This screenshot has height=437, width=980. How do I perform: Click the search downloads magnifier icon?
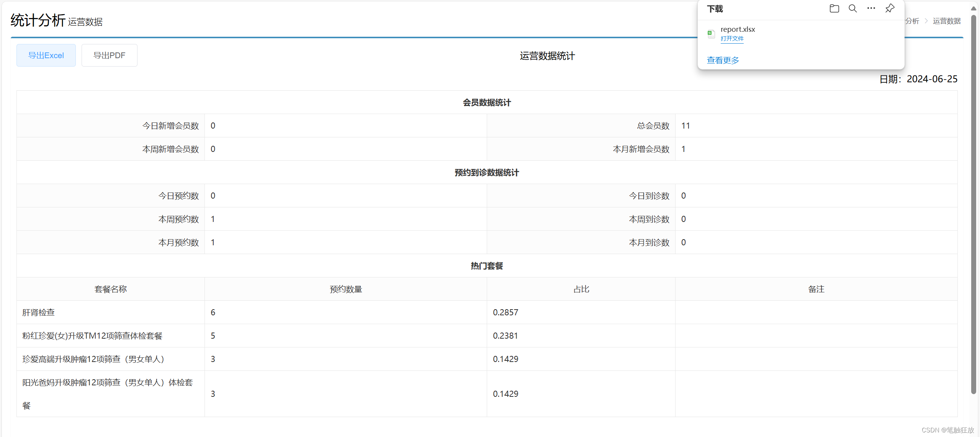click(852, 8)
